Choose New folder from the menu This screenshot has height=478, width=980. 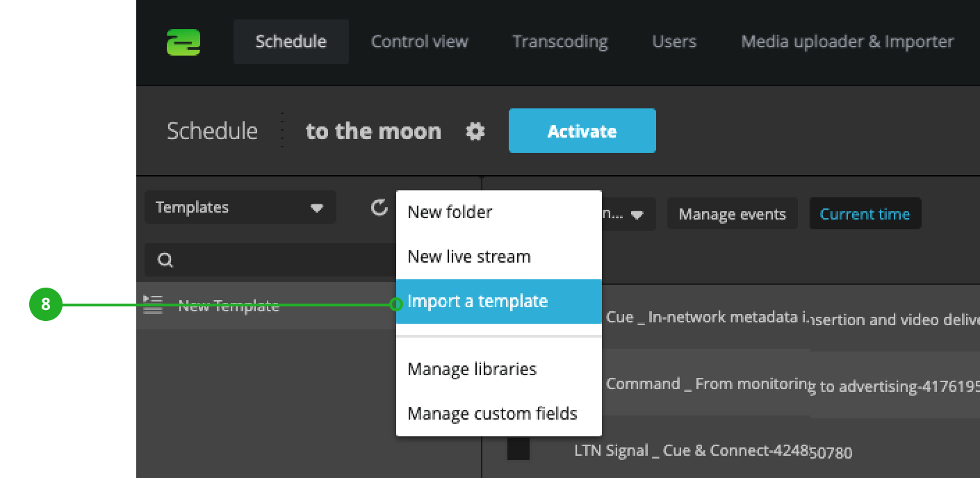(x=450, y=213)
